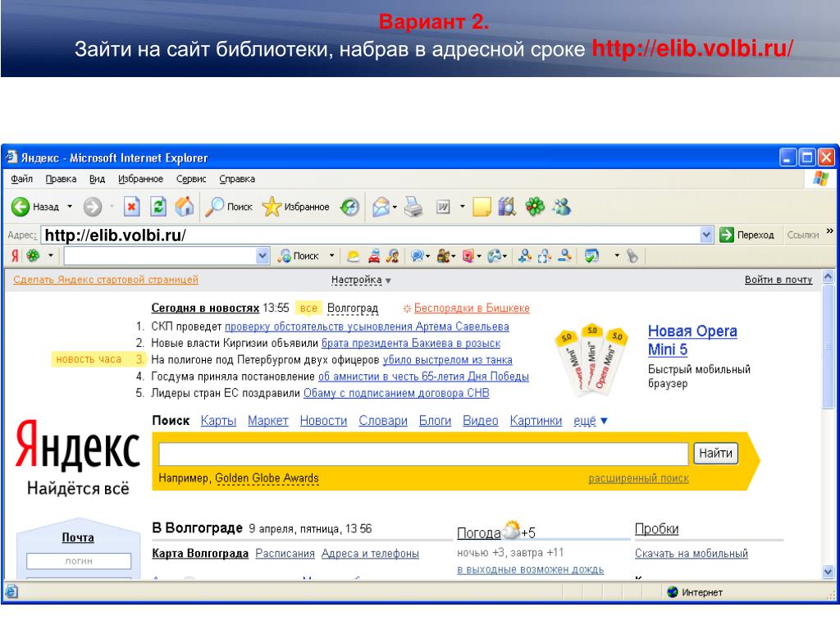Image resolution: width=840 pixels, height=630 pixels.
Task: Click the red Yandex Я toolbar logo
Action: (15, 256)
